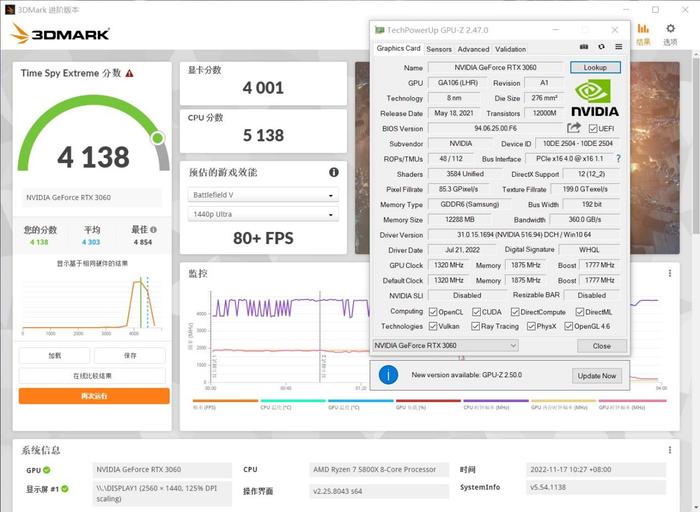This screenshot has width=700, height=512.
Task: Click the orange FPS legend bar
Action: click(225, 401)
